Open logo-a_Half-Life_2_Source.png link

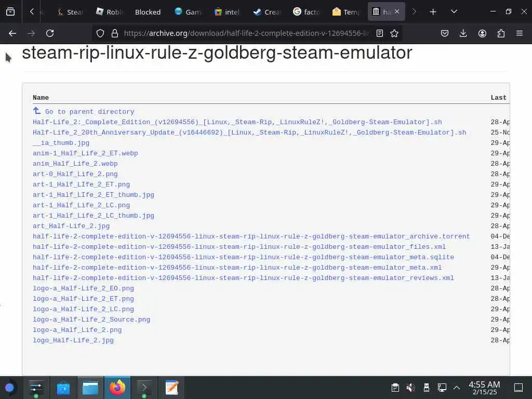(x=91, y=320)
